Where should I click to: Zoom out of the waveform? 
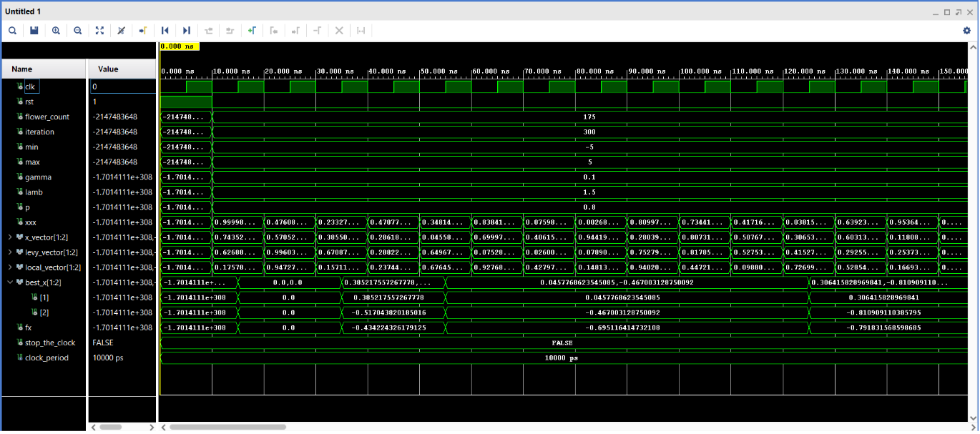pos(77,31)
